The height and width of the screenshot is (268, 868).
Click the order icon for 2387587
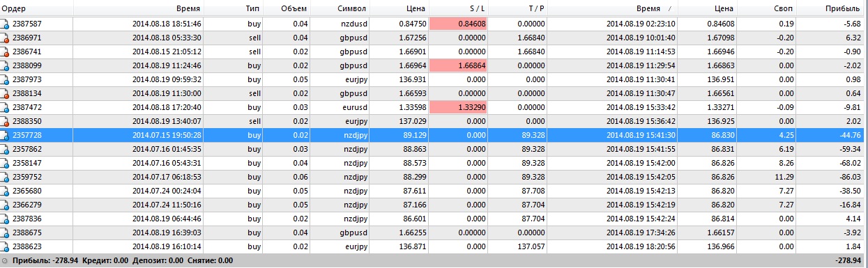pos(6,24)
